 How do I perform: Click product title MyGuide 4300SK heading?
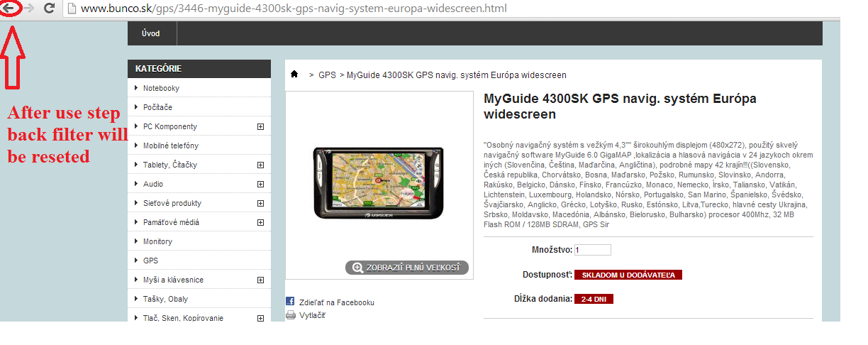[620, 106]
